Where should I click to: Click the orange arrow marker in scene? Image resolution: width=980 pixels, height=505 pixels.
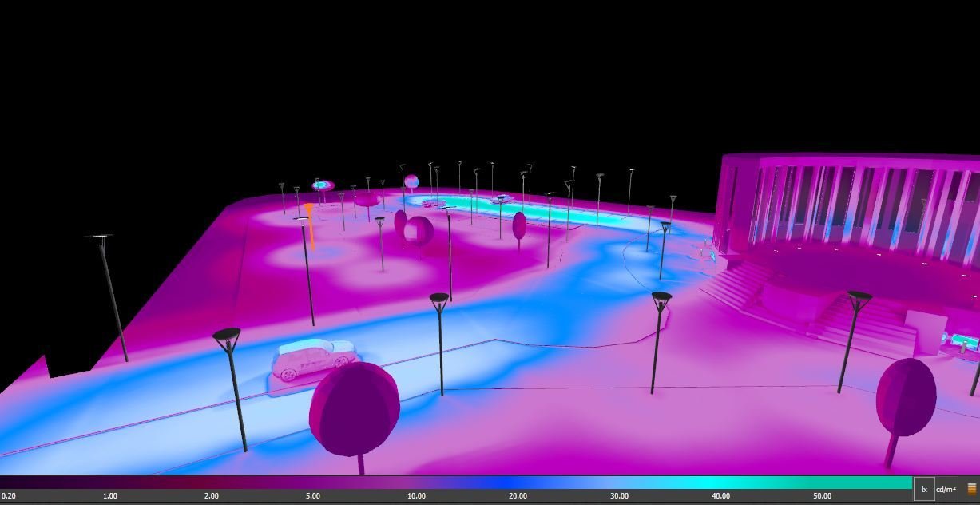tap(310, 224)
